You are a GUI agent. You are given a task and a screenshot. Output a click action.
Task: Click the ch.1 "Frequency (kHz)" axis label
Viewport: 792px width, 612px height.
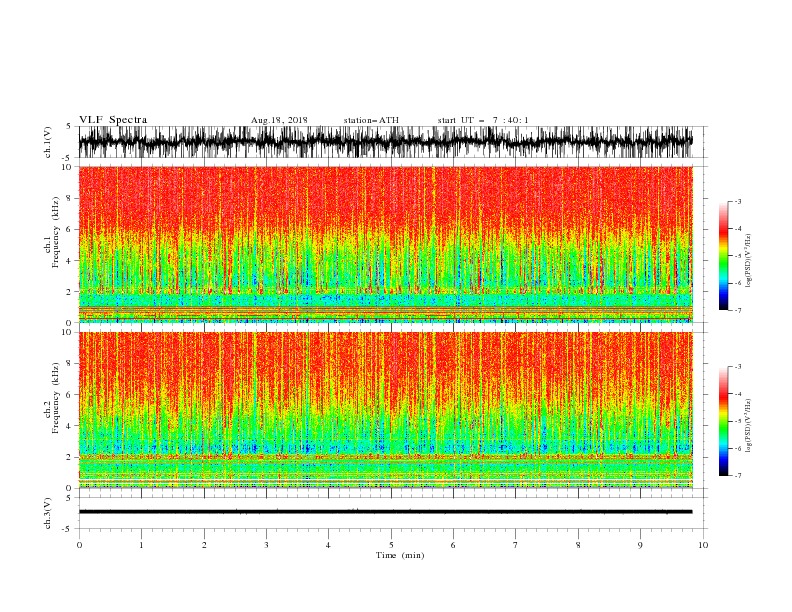[56, 232]
